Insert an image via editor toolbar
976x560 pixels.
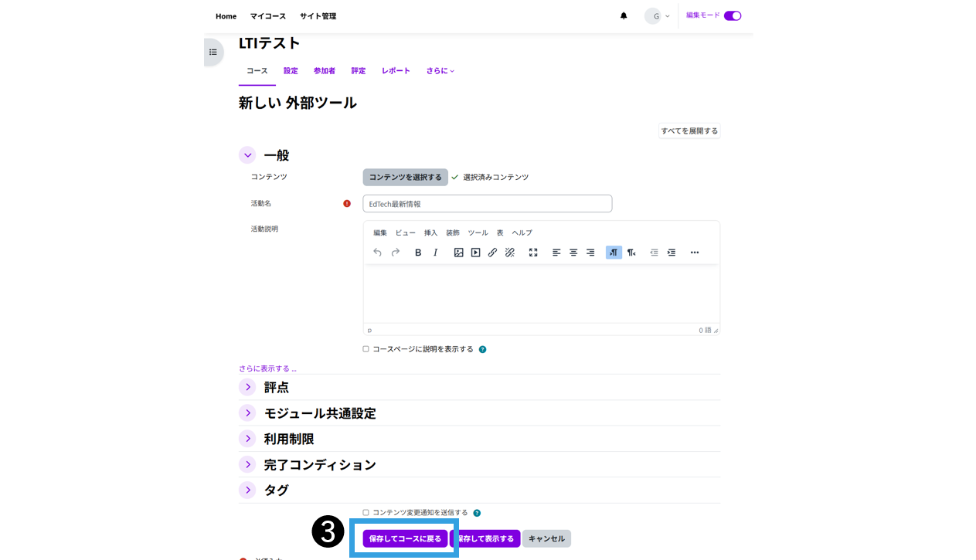[x=458, y=253]
